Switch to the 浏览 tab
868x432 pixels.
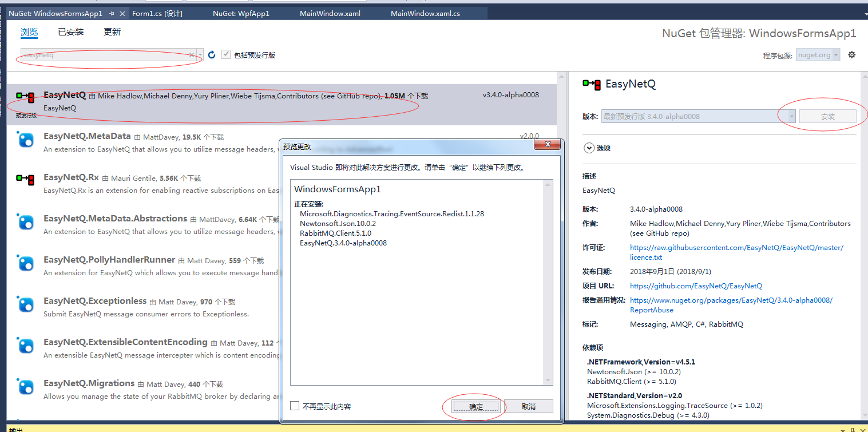29,32
